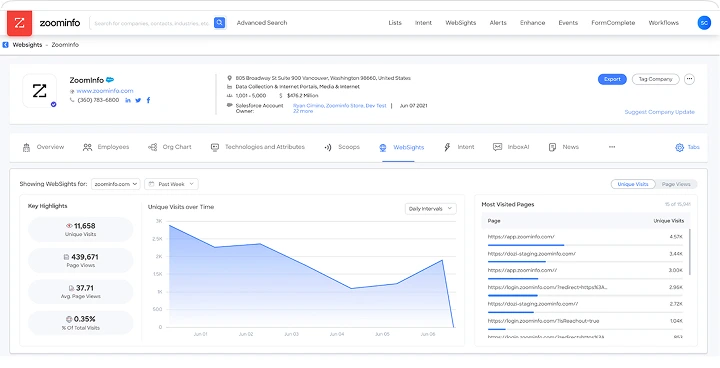Viewport: 720px width, 368px height.
Task: Click the Tag Company button
Action: pos(655,79)
